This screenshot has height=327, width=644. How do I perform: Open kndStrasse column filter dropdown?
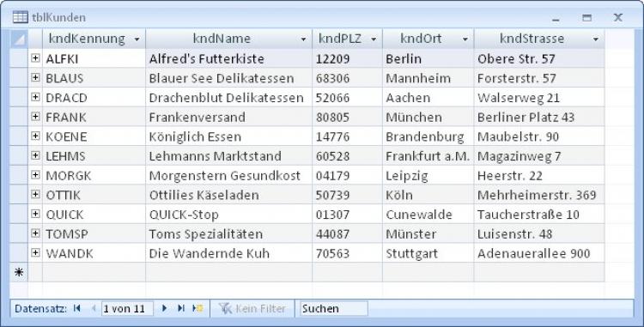point(596,39)
